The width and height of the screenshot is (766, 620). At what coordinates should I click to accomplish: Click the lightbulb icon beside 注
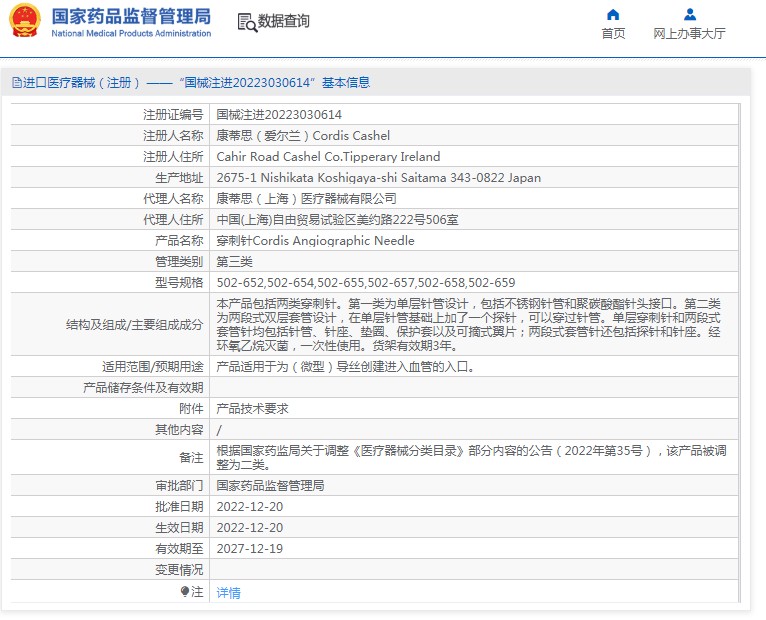coord(185,592)
